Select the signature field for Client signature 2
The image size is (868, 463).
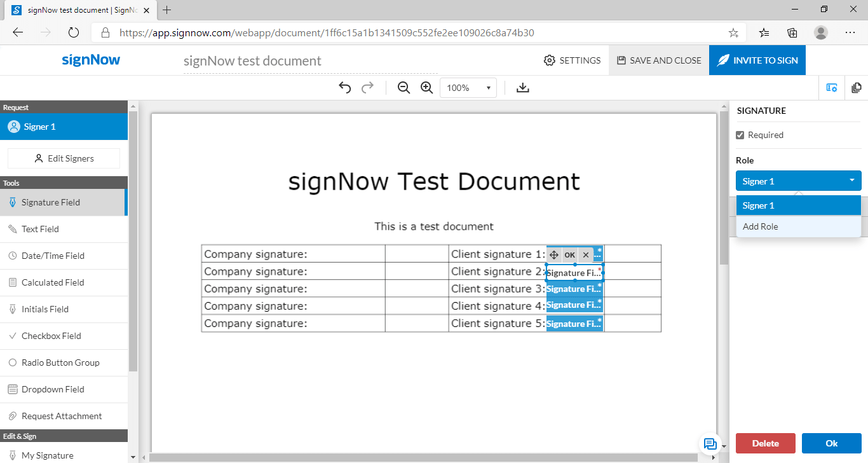(574, 273)
